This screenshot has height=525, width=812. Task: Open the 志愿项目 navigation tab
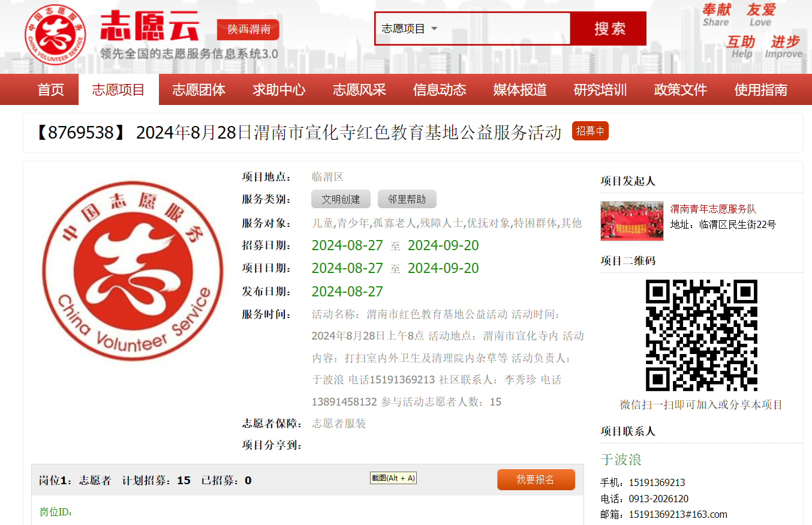click(118, 90)
